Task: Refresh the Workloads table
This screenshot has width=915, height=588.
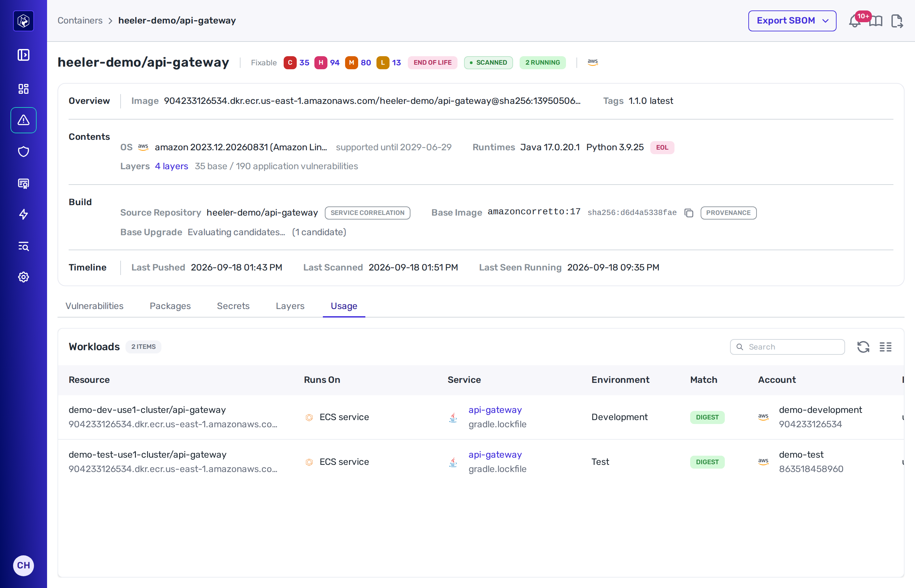Action: coord(863,347)
